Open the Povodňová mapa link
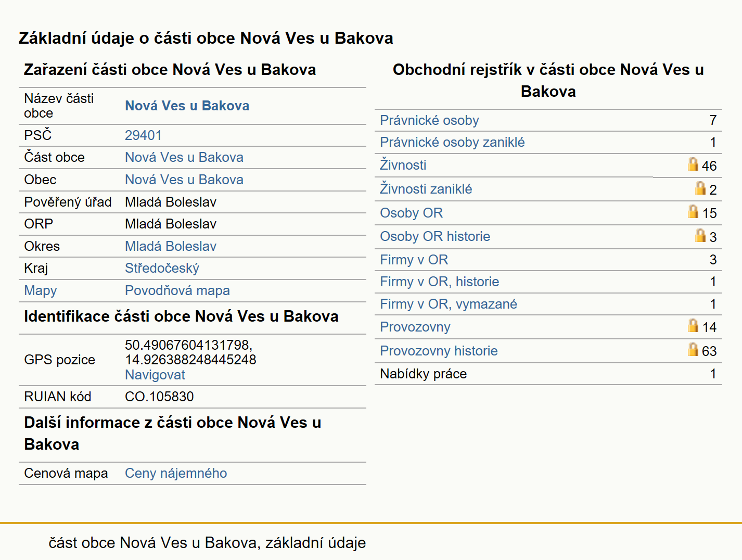 point(177,290)
